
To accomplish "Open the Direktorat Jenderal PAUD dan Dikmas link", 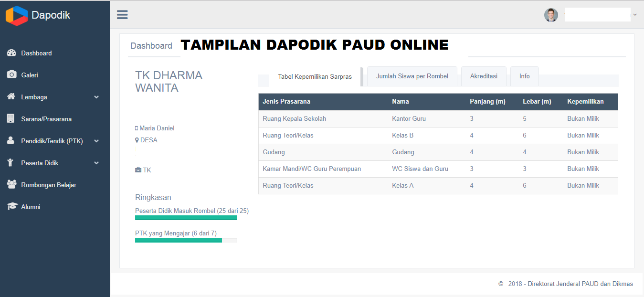I will pyautogui.click(x=580, y=283).
